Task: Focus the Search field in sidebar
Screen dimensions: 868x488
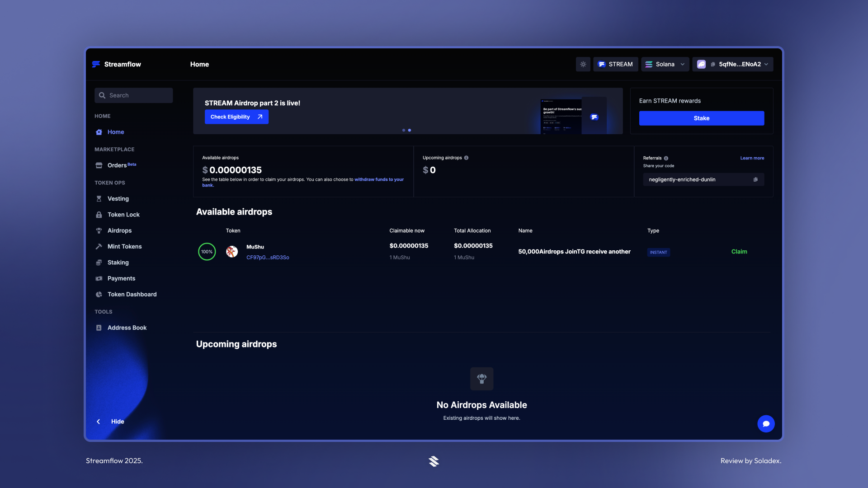Action: tap(134, 95)
